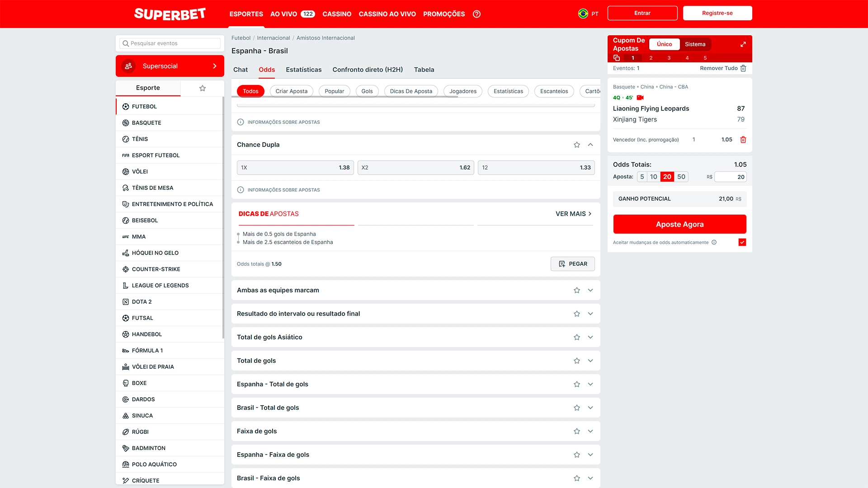Select the Único bet type toggle

(x=665, y=44)
